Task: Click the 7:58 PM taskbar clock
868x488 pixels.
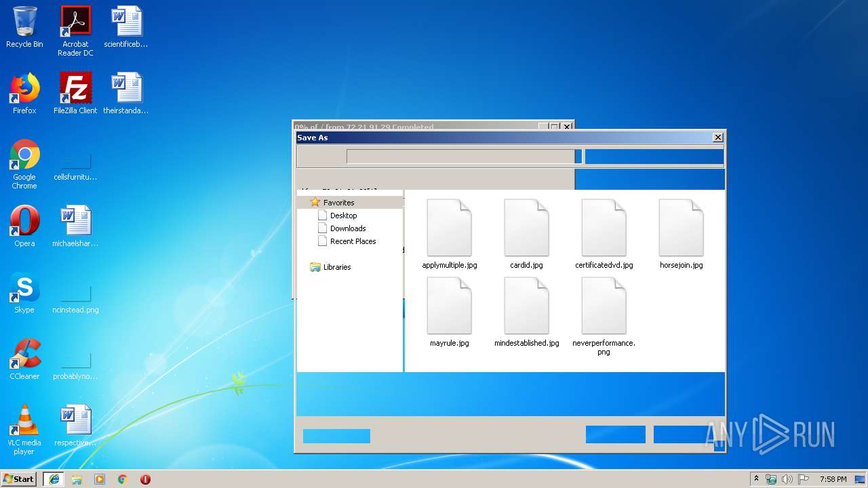Action: coord(833,479)
